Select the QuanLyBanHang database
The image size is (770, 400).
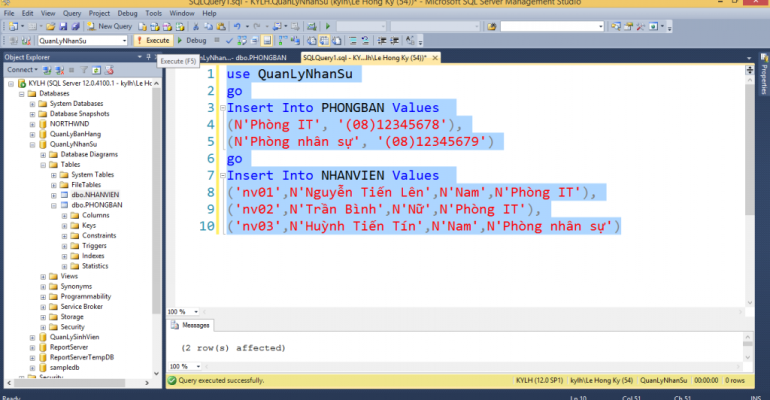pos(75,134)
